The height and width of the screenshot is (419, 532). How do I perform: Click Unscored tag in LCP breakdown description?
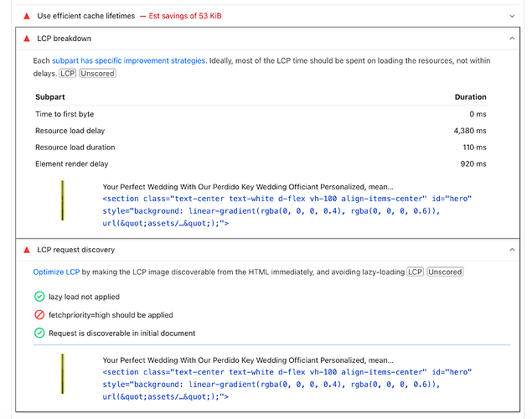(x=98, y=73)
